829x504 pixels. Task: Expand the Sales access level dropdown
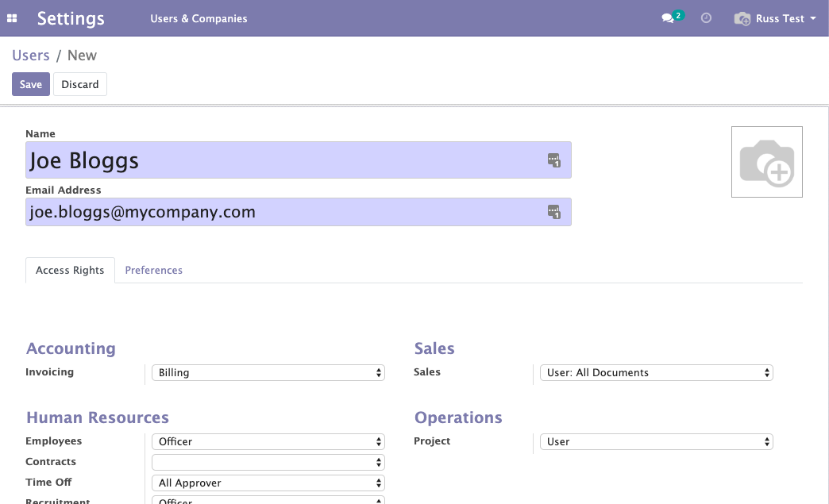click(655, 372)
